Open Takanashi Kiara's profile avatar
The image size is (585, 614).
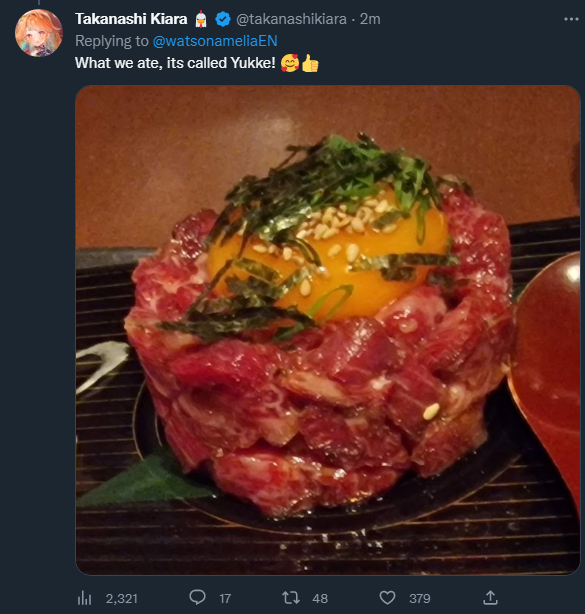click(38, 33)
